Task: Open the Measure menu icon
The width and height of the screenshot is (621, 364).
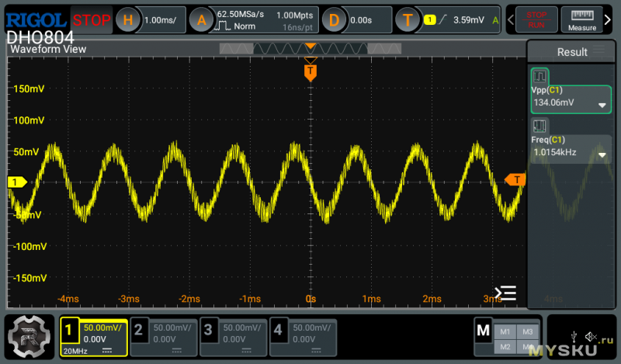Action: pyautogui.click(x=581, y=20)
